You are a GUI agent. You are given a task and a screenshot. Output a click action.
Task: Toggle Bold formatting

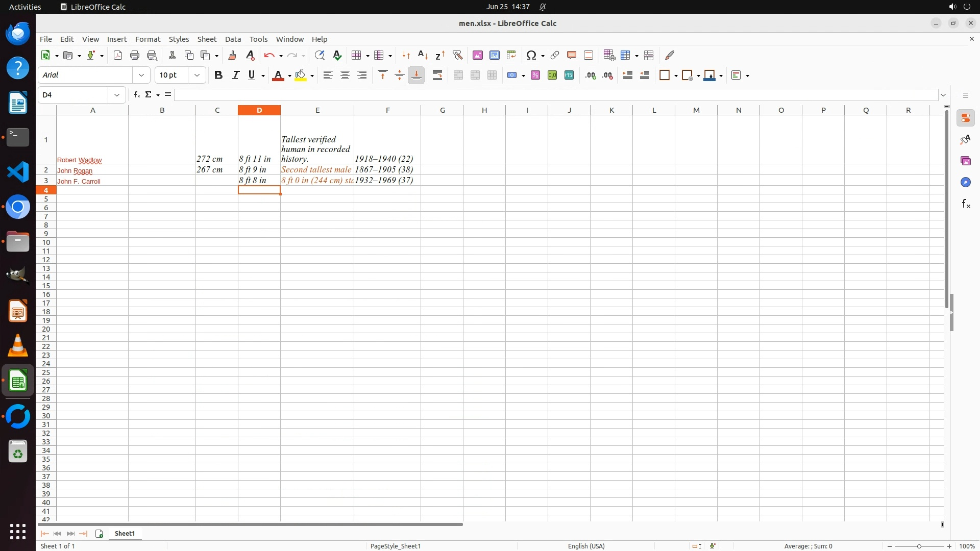[218, 76]
